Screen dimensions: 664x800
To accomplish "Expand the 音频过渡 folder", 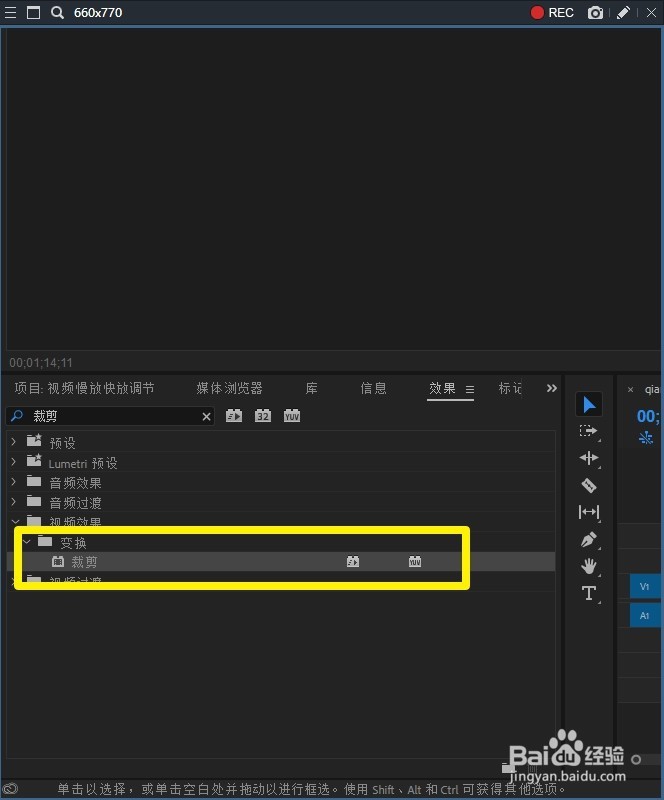I will (x=14, y=502).
